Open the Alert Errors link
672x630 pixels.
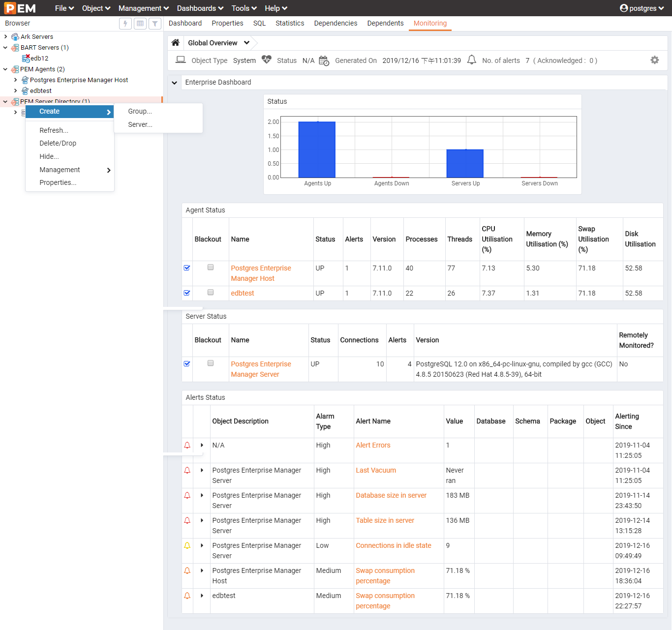pos(373,446)
